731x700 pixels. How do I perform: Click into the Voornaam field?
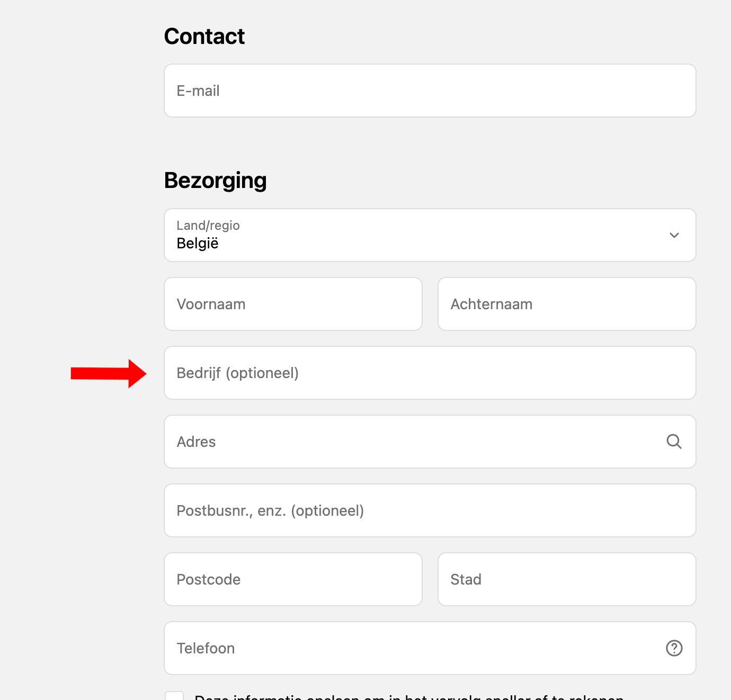pos(293,304)
